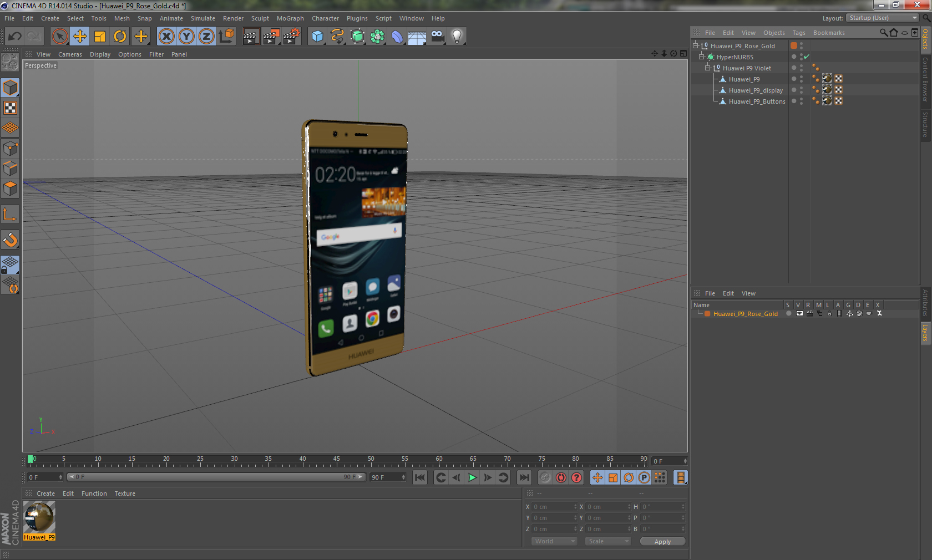Toggle Y axis lock
The height and width of the screenshot is (560, 932).
point(186,37)
